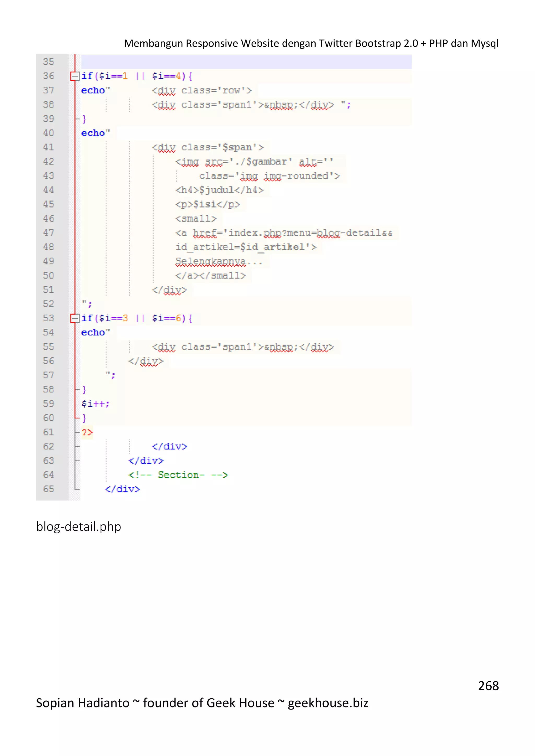The height and width of the screenshot is (756, 535).
Task: Click the '</div>' tag on line 62
Action: [169, 446]
